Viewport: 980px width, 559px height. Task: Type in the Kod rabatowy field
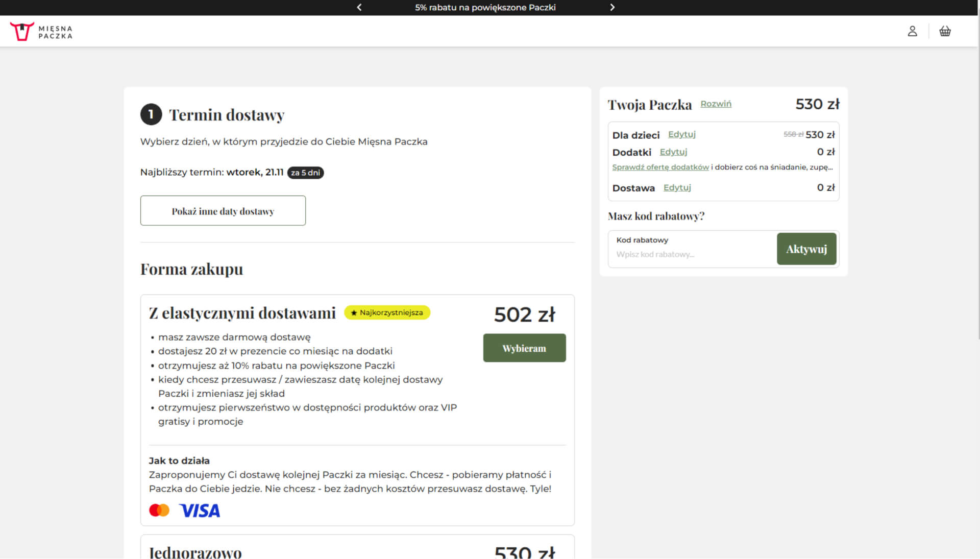coord(692,254)
